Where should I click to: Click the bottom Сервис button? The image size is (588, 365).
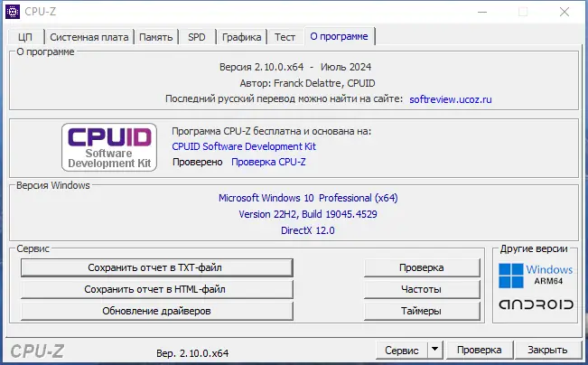pyautogui.click(x=402, y=350)
